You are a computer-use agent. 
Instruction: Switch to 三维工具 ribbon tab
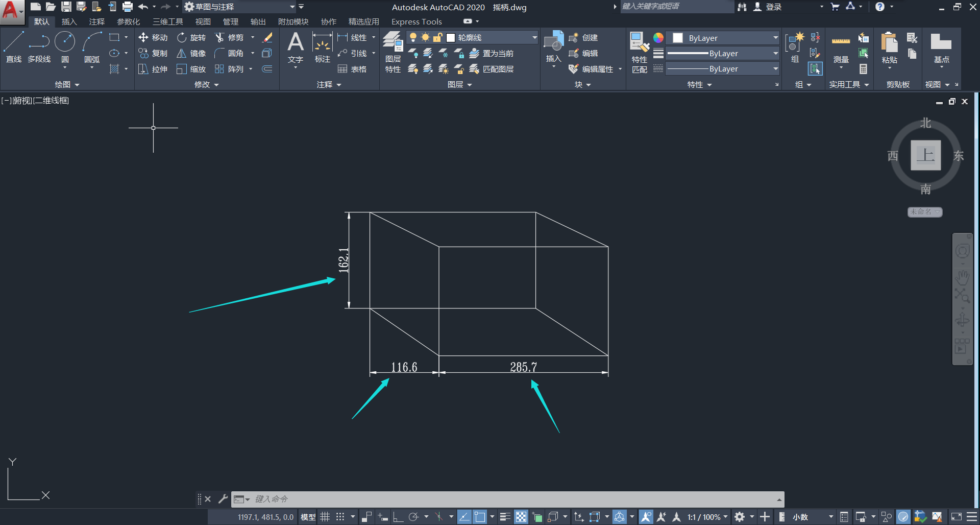[x=167, y=21]
